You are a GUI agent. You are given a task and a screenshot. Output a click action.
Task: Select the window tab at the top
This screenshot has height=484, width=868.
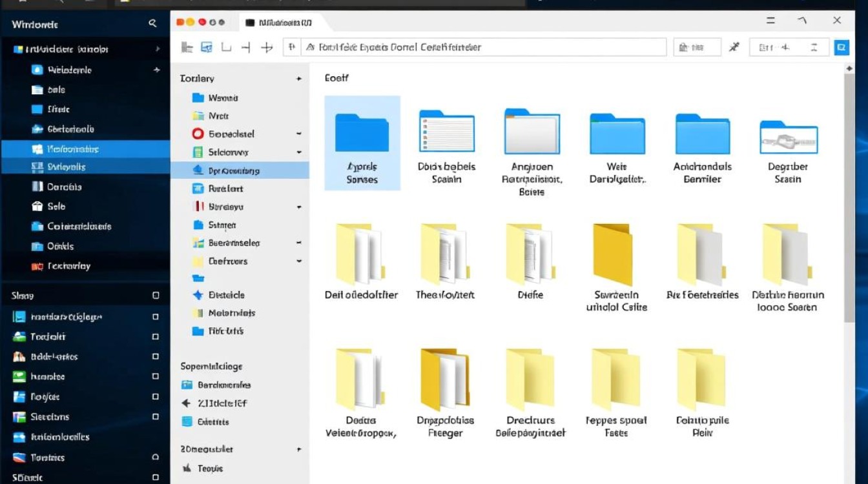(279, 23)
